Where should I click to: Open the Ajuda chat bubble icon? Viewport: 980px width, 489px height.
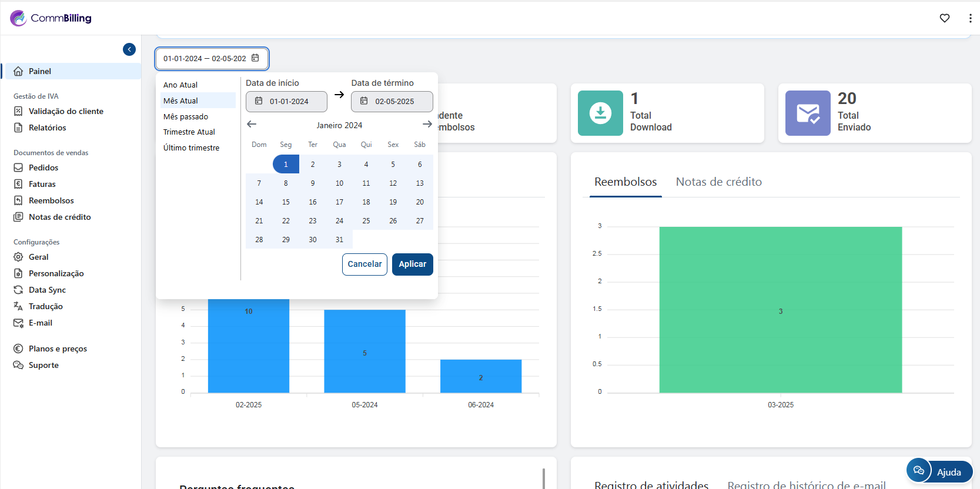[x=918, y=471]
